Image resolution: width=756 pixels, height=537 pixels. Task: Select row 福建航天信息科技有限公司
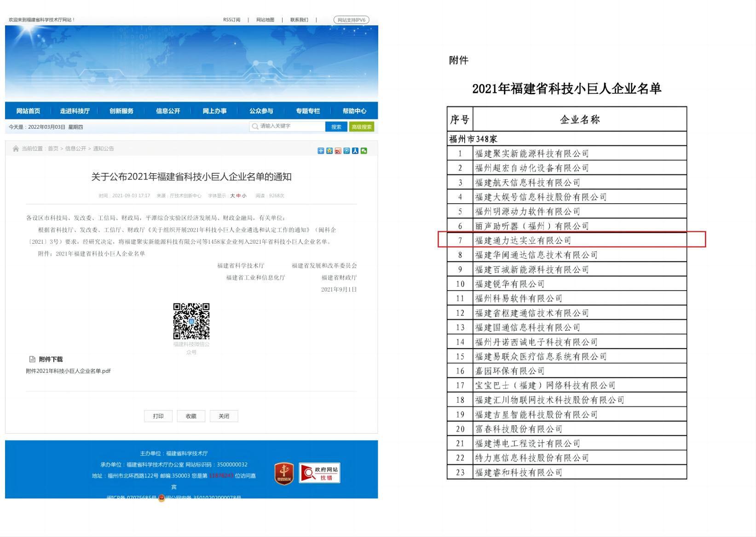[567, 183]
